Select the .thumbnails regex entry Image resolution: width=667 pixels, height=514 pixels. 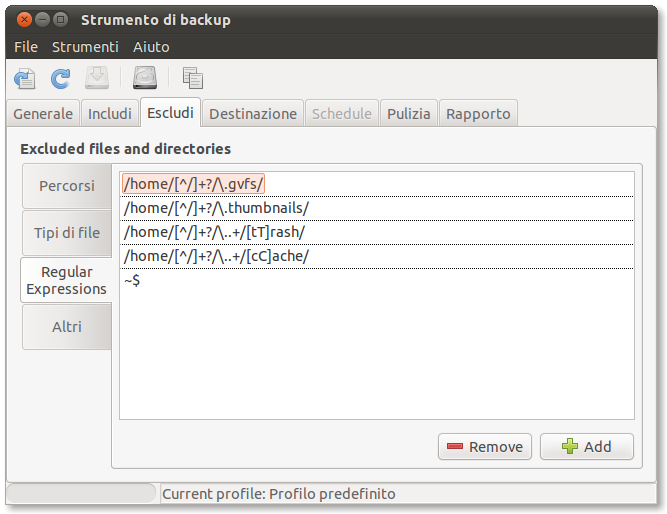tap(216, 208)
